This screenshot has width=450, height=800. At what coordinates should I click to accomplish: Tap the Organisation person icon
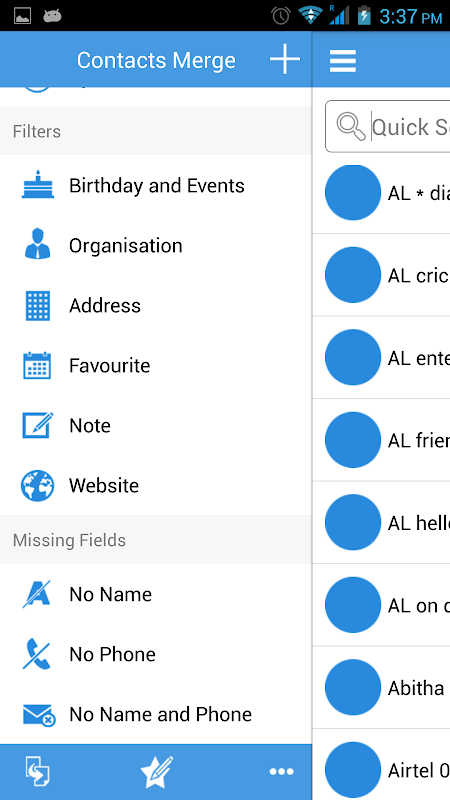[37, 244]
